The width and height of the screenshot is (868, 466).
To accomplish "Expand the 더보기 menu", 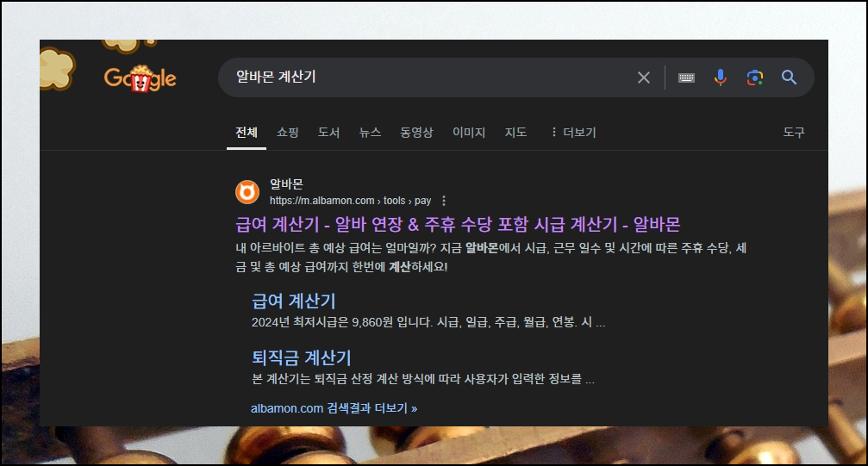I will pos(573,133).
